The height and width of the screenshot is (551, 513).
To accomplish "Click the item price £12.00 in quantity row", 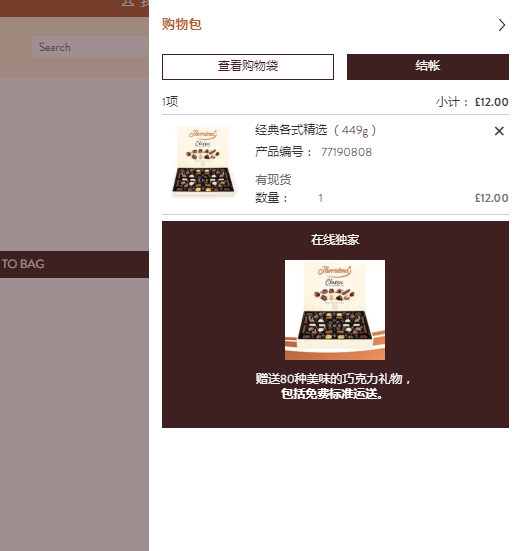I will 492,198.
